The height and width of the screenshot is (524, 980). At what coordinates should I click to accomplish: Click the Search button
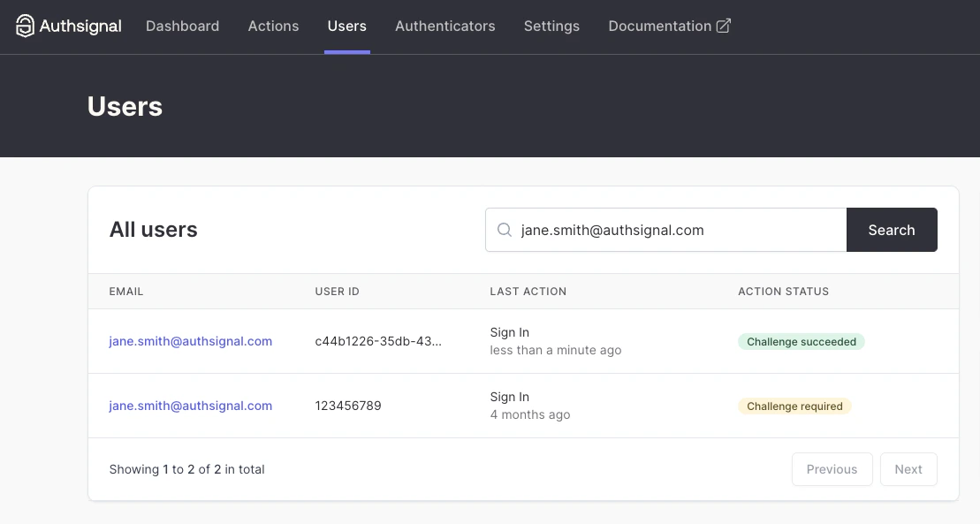pyautogui.click(x=891, y=230)
